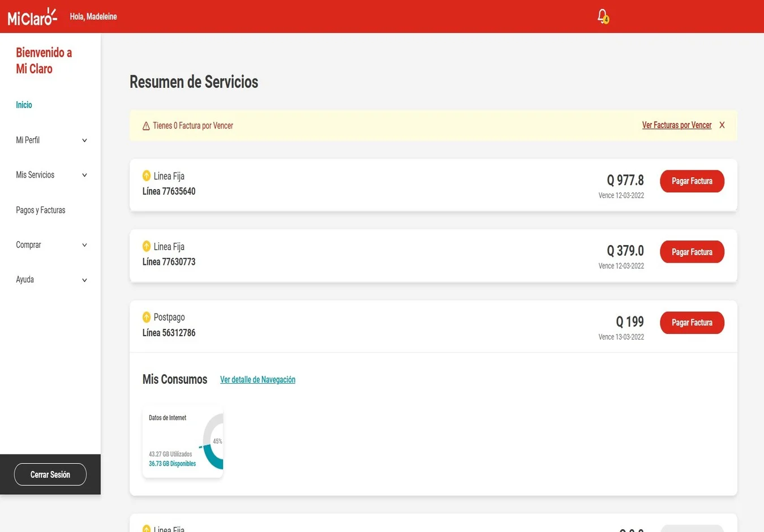Open the notifications bell
The height and width of the screenshot is (532, 764).
[601, 16]
